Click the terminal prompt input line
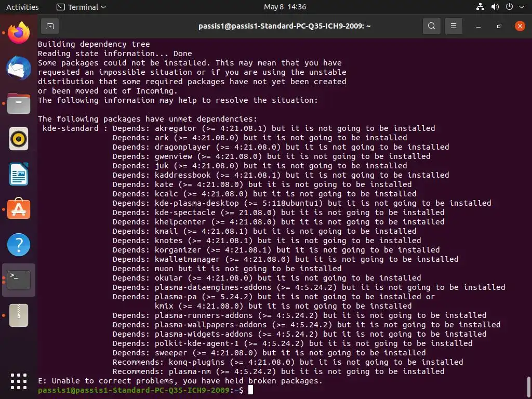The width and height of the screenshot is (532, 399). pyautogui.click(x=145, y=390)
